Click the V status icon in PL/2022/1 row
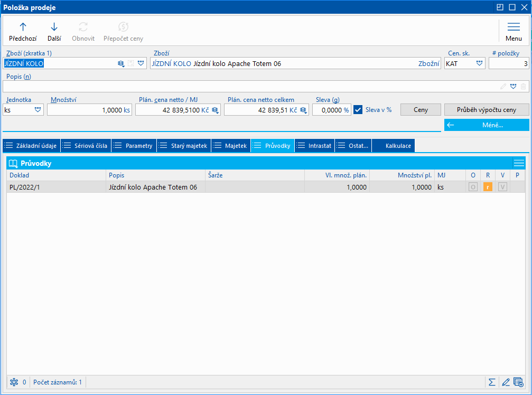Screen dimensions: 532x395 click(x=502, y=187)
